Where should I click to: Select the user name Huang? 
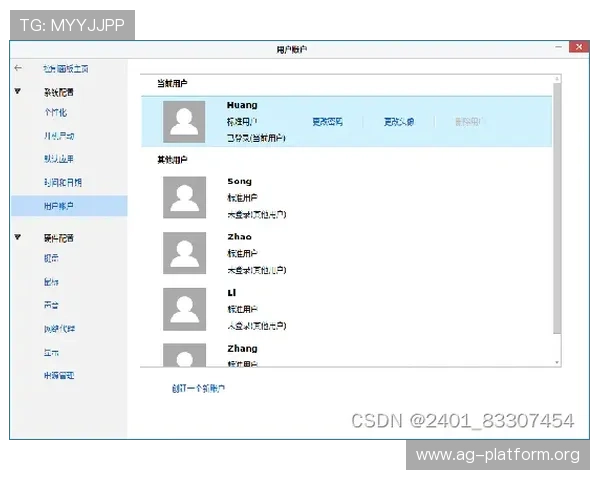242,105
